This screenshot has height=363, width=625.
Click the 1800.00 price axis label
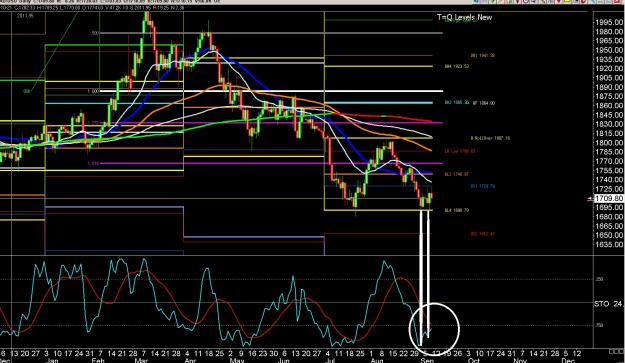[x=610, y=143]
